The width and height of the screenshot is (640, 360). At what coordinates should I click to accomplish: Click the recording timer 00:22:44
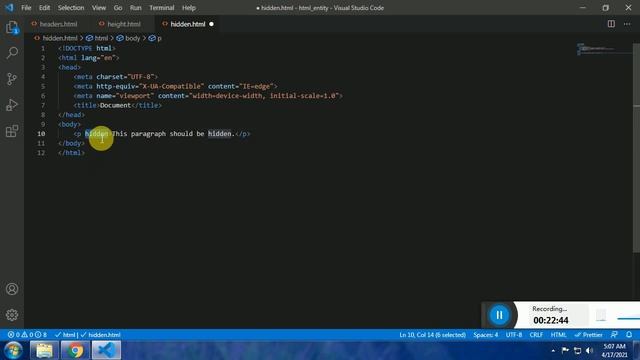click(x=551, y=320)
